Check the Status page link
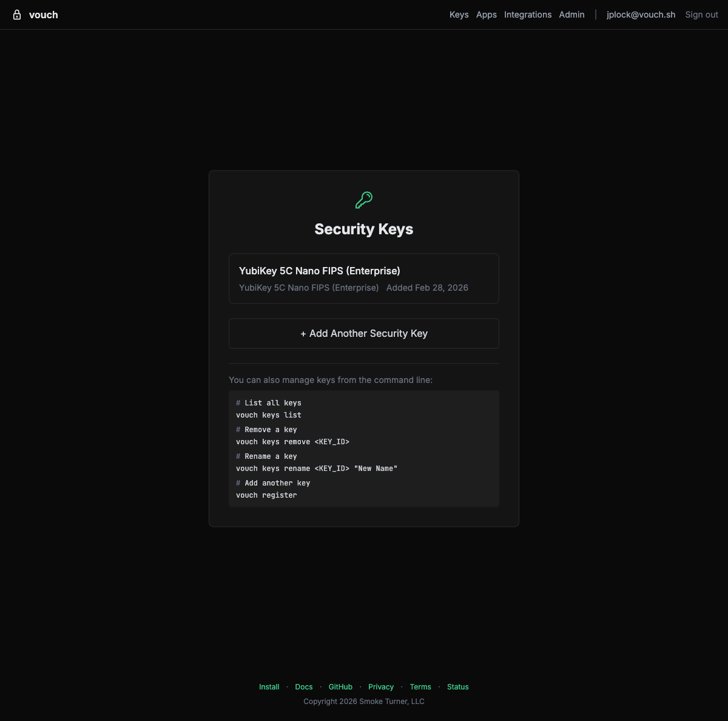Viewport: 728px width, 721px height. coord(457,686)
